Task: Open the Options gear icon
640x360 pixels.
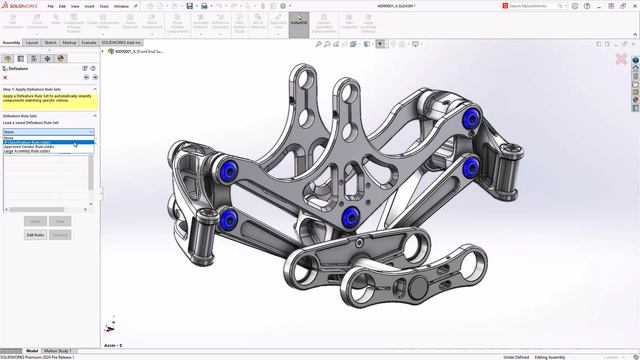Action: pyautogui.click(x=283, y=6)
